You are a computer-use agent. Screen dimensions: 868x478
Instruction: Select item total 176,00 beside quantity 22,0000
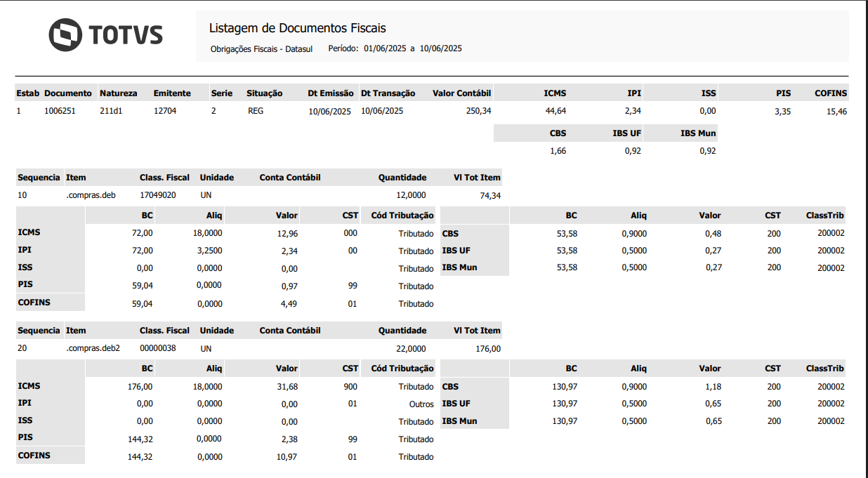point(488,349)
